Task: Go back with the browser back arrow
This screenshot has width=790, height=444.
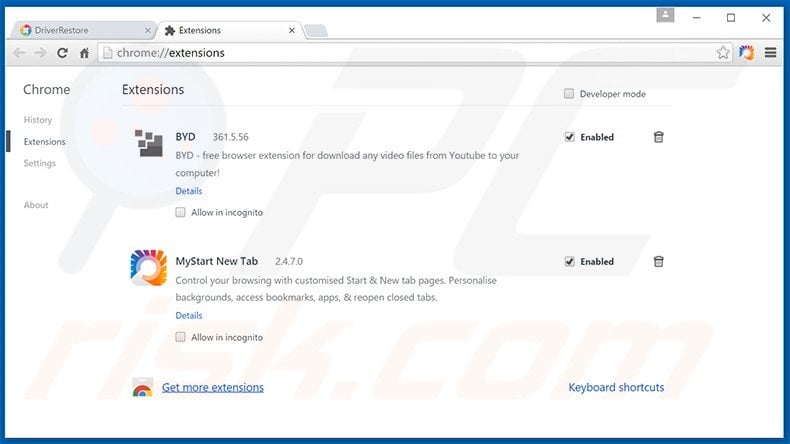Action: coord(19,53)
